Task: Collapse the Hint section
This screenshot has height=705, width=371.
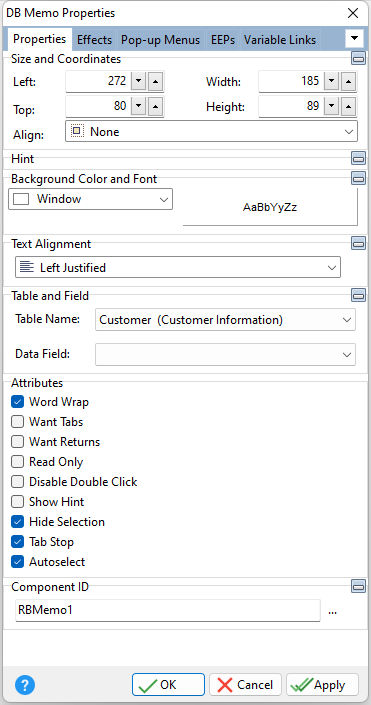Action: pos(358,158)
